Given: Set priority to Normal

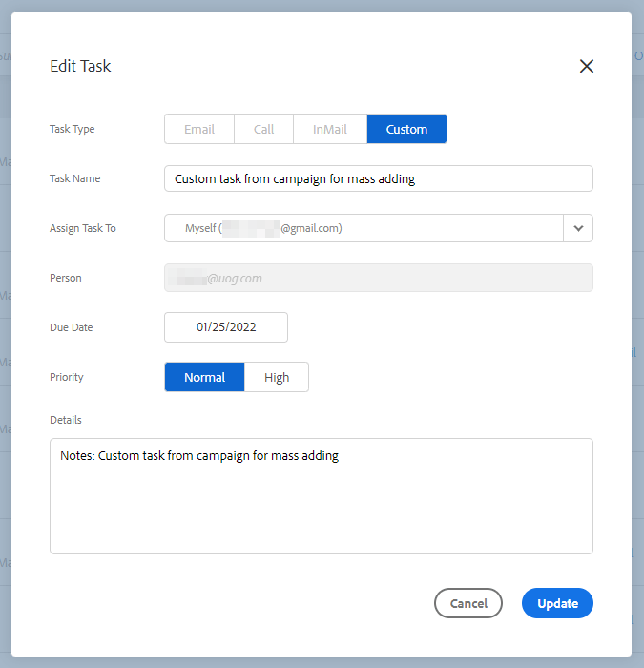Looking at the screenshot, I should coord(204,377).
